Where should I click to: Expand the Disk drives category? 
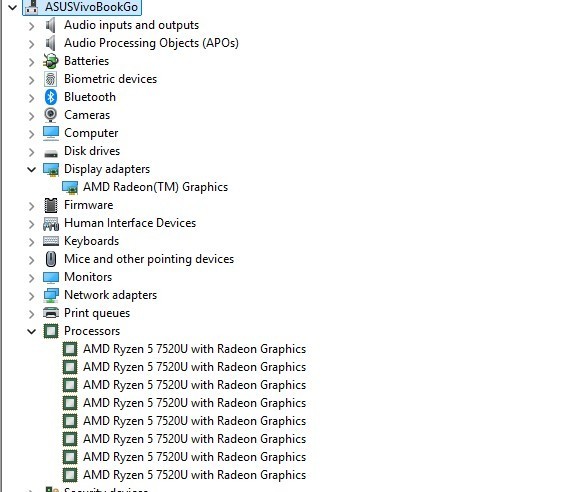coord(31,152)
